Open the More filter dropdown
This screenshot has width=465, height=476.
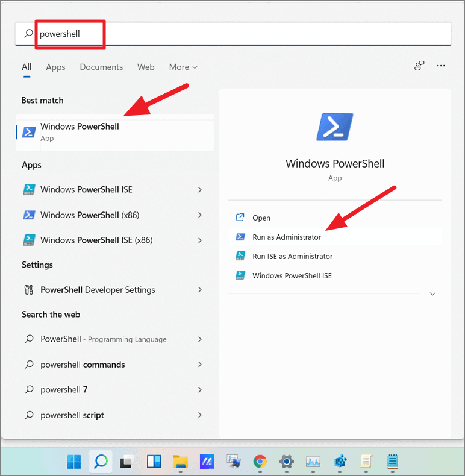pos(183,67)
